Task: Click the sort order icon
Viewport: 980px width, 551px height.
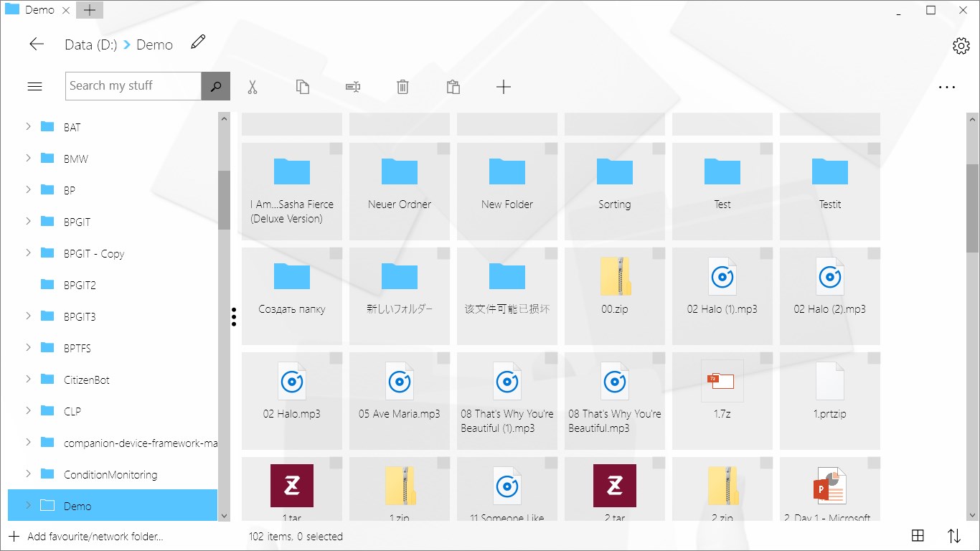Action: coord(953,535)
